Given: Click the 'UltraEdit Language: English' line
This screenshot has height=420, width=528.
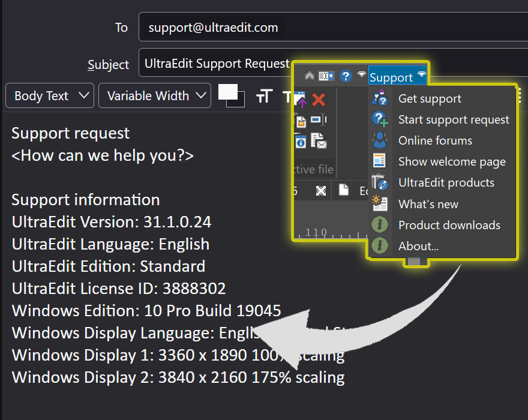Looking at the screenshot, I should (110, 244).
